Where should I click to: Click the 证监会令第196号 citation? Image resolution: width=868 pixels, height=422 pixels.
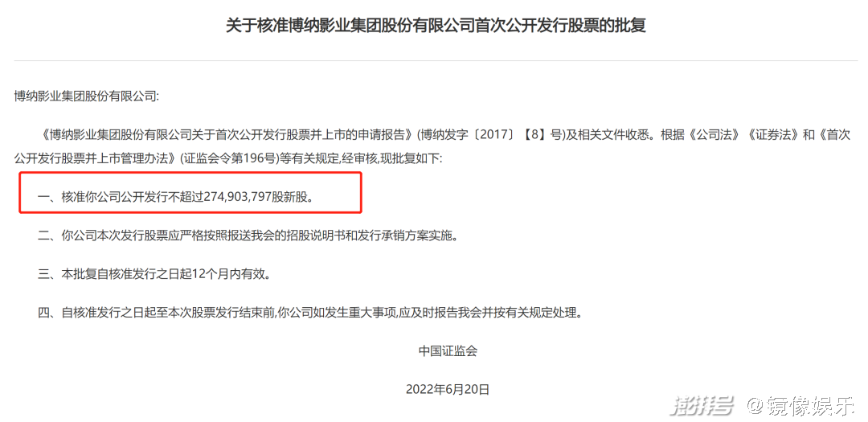228,159
